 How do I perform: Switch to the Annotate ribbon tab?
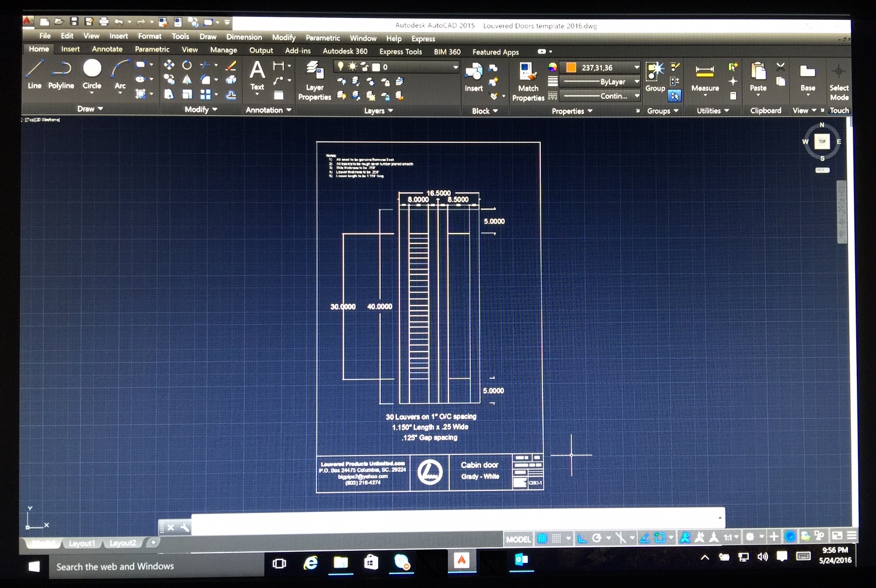107,49
